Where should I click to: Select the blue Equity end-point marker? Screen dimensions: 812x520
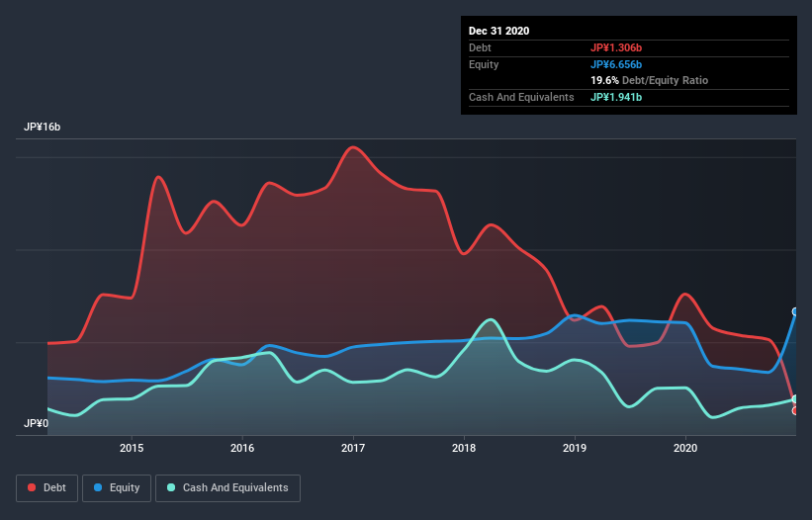(795, 311)
